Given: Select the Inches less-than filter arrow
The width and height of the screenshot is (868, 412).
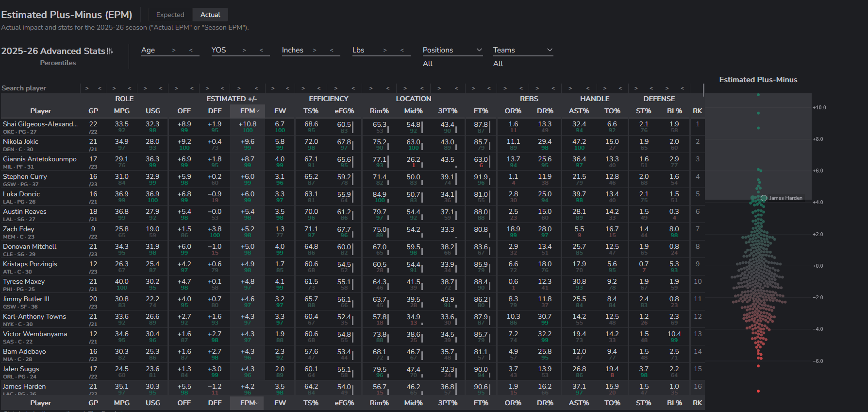Looking at the screenshot, I should [332, 50].
